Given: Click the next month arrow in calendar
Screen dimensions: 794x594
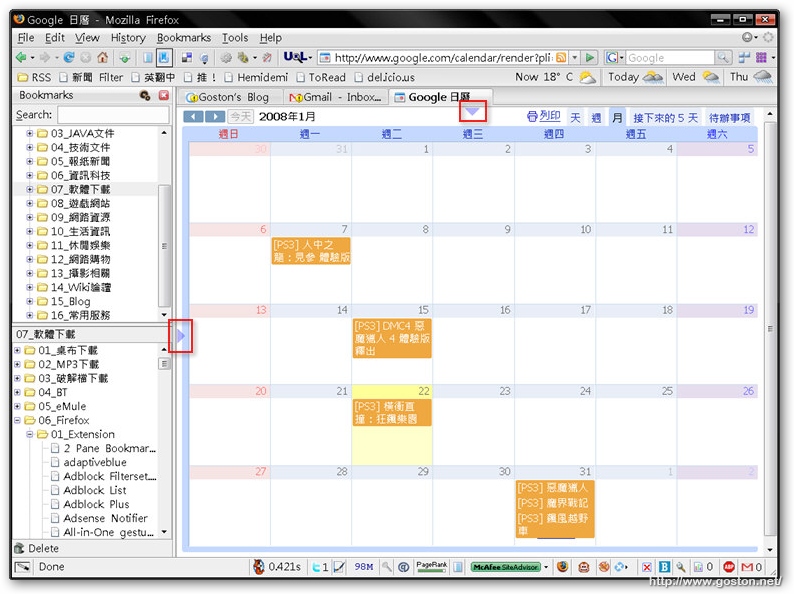Looking at the screenshot, I should tap(214, 117).
